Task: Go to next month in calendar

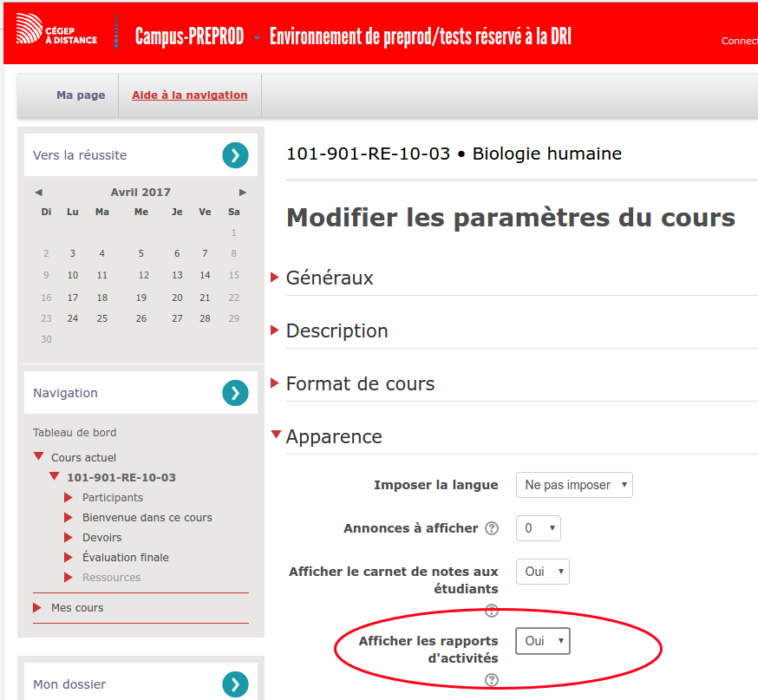Action: (243, 193)
